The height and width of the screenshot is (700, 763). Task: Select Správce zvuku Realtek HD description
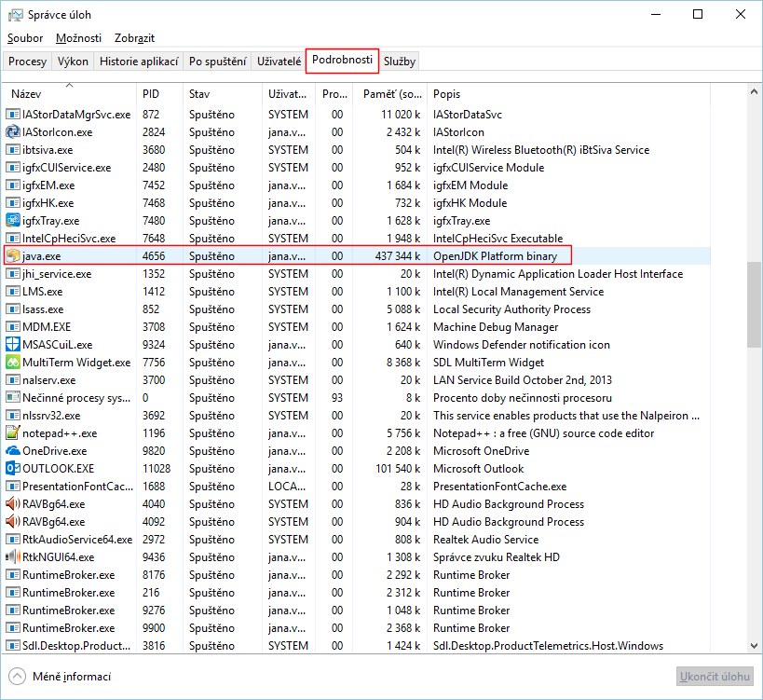[497, 556]
